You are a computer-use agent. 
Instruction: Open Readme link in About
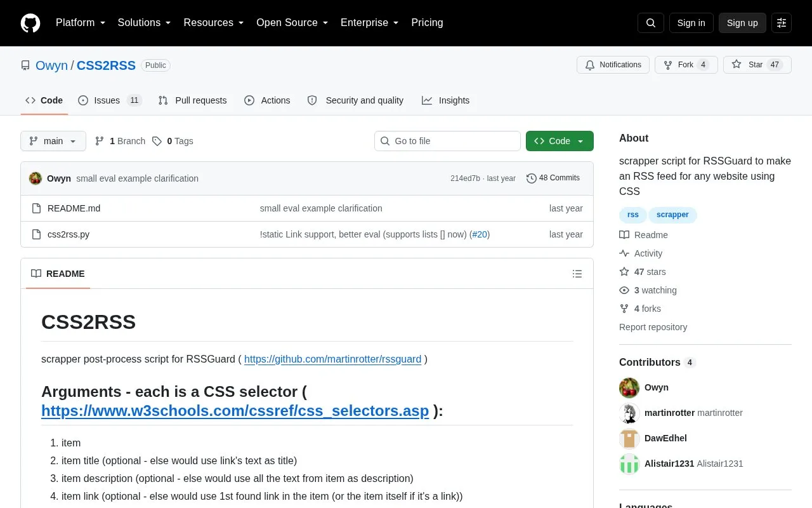point(643,235)
